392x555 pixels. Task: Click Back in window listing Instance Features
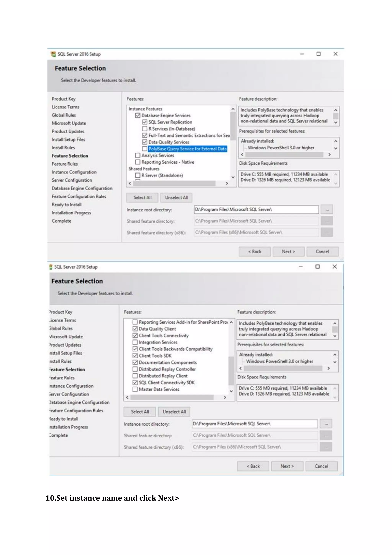click(255, 251)
